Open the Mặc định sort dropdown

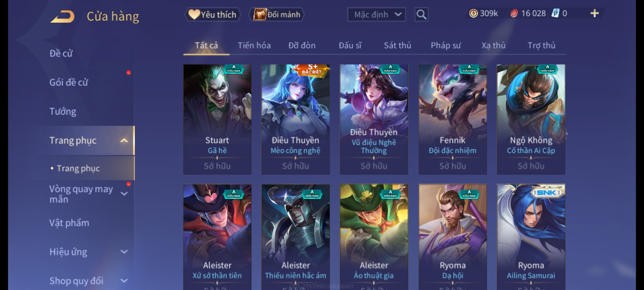(376, 15)
